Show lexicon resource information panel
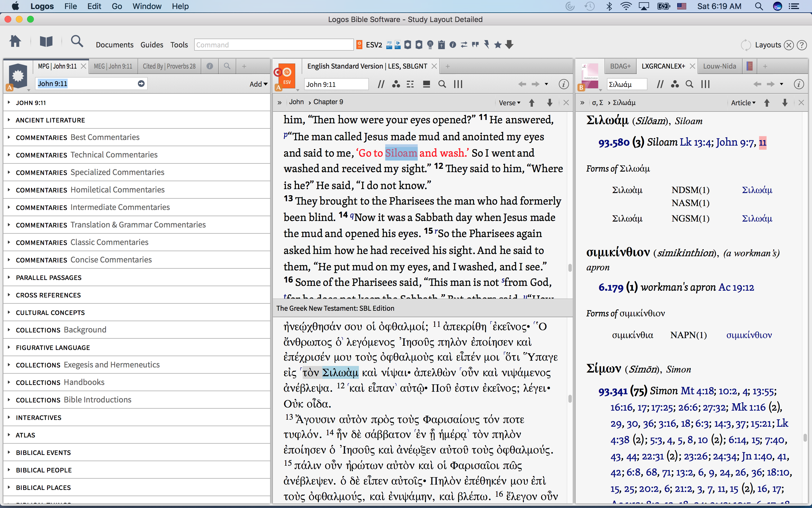Screen dimensions: 812x508 click(x=798, y=84)
